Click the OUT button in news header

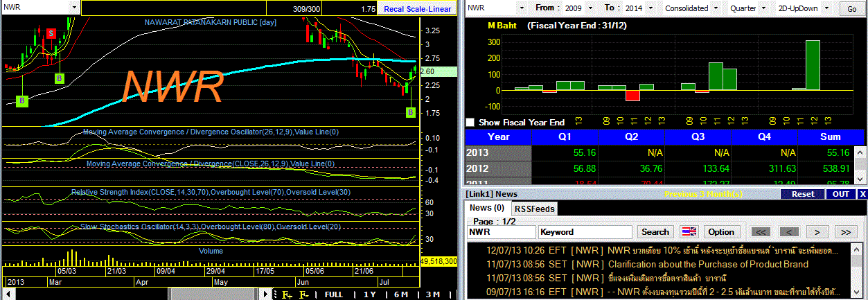(840, 194)
